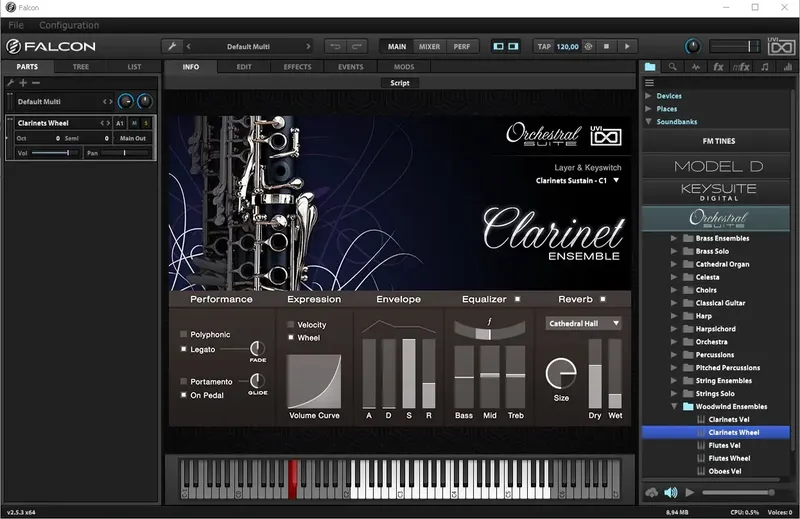This screenshot has height=519, width=800.
Task: Click the redo arrow button
Action: coord(357,46)
